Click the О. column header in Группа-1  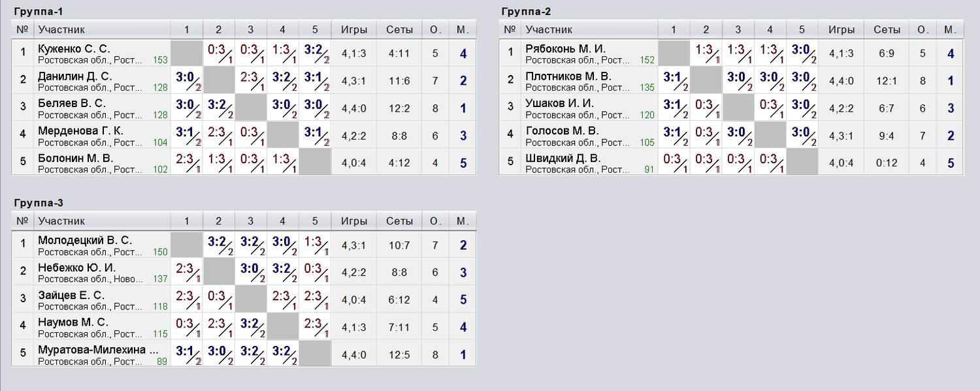pos(435,29)
